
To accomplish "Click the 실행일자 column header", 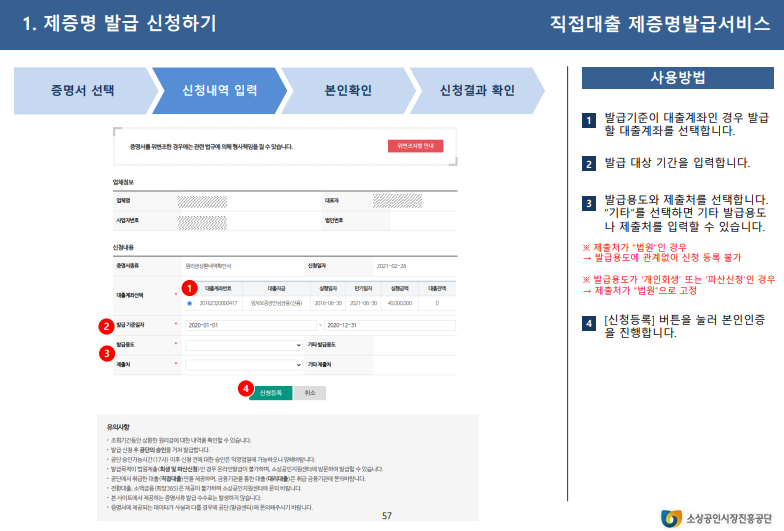I will (x=328, y=288).
